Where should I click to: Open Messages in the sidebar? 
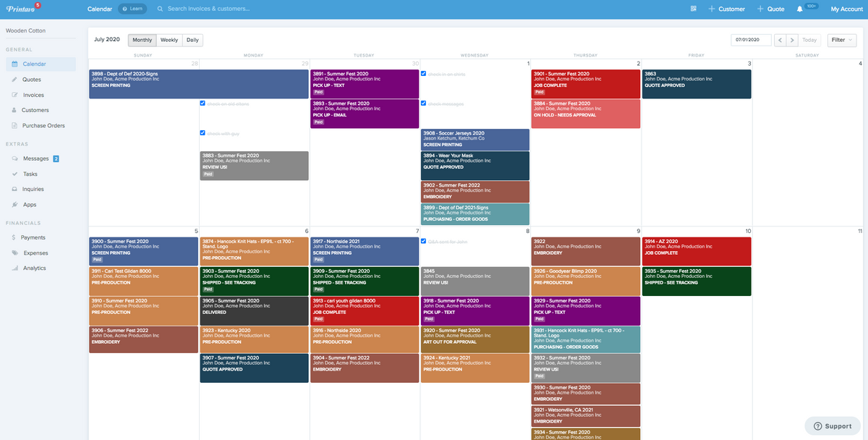(x=35, y=158)
